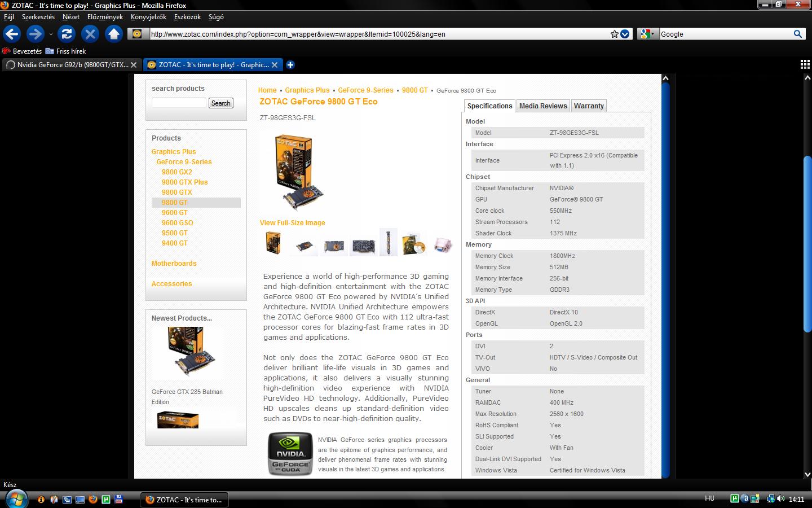Viewport: 812px width, 508px height.
Task: Click the site favicon in the address bar
Action: click(137, 34)
